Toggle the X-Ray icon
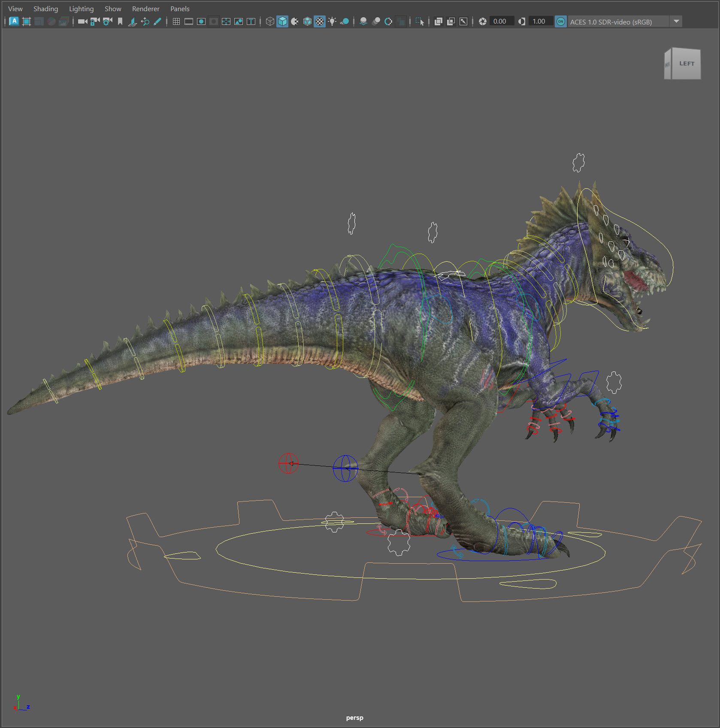 click(x=438, y=21)
